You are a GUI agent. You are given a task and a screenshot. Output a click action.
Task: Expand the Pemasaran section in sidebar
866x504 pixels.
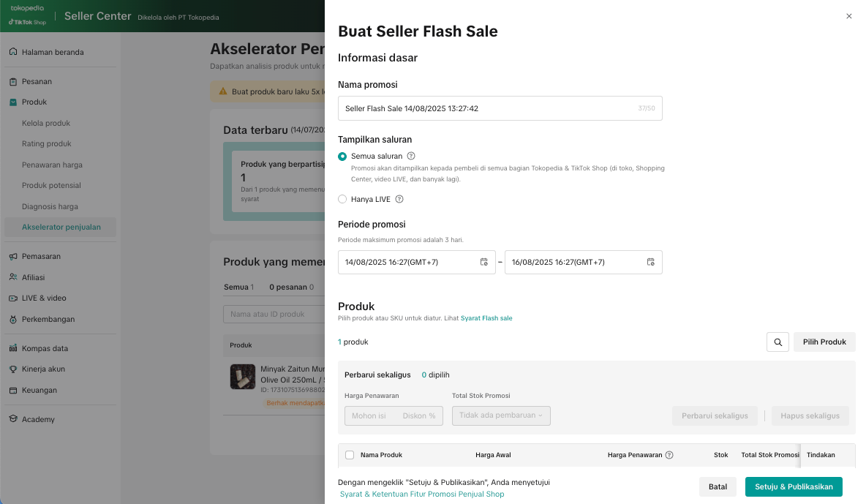coord(41,256)
